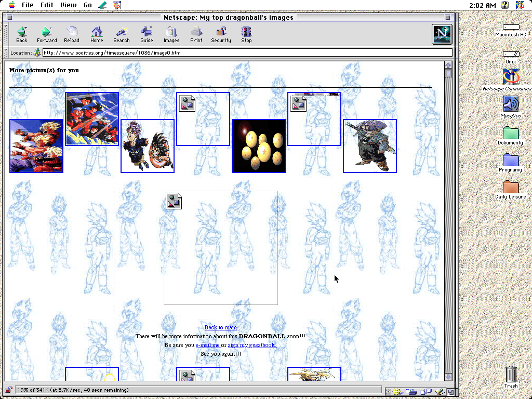
Task: Click the Images toolbar button
Action: (171, 34)
